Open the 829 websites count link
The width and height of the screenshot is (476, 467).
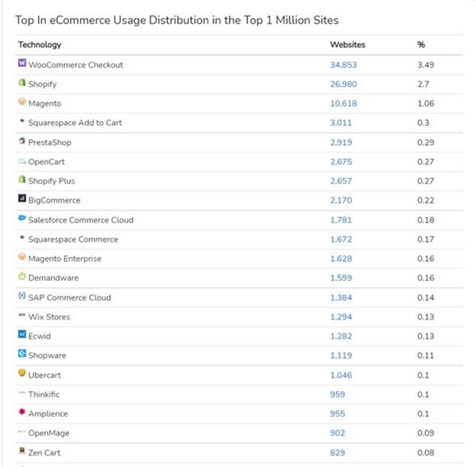(338, 453)
